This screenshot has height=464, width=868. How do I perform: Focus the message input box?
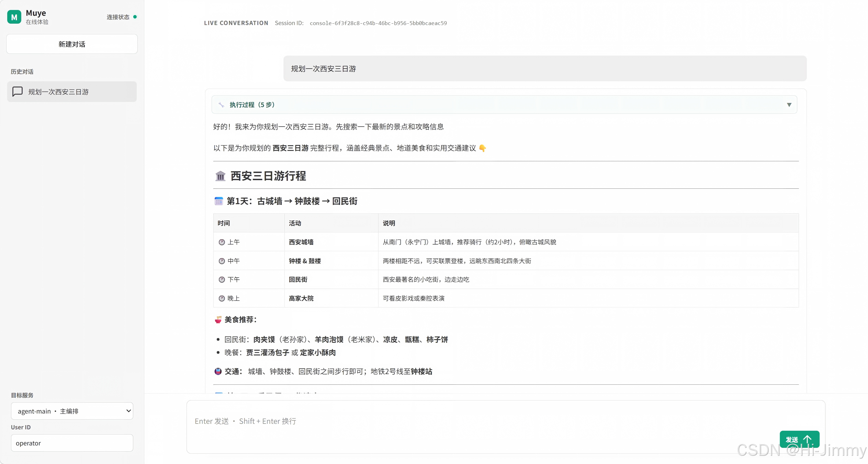(x=506, y=427)
